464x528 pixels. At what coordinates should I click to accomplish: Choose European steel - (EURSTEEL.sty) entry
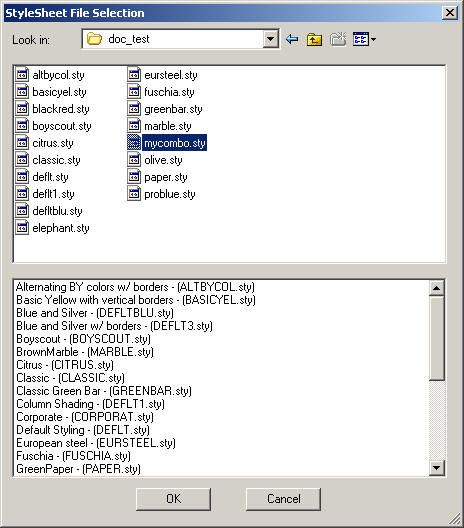click(x=96, y=443)
